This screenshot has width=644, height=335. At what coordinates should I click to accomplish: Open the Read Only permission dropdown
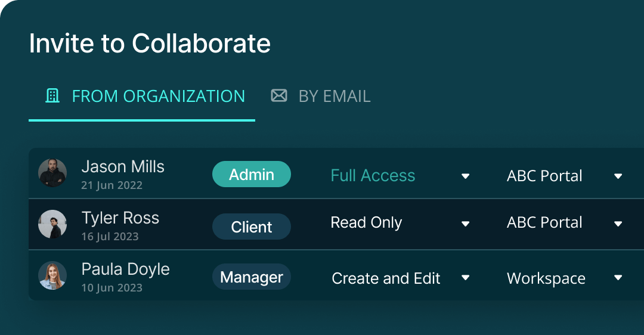click(466, 224)
